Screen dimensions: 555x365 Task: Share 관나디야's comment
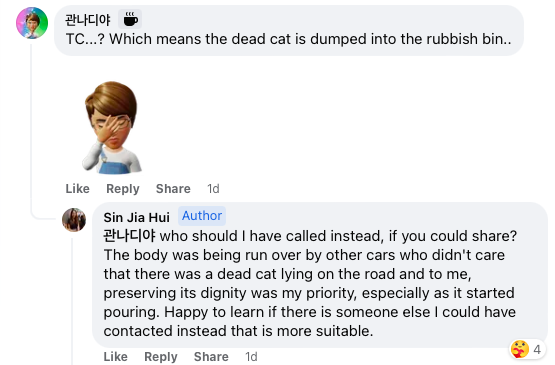point(173,188)
